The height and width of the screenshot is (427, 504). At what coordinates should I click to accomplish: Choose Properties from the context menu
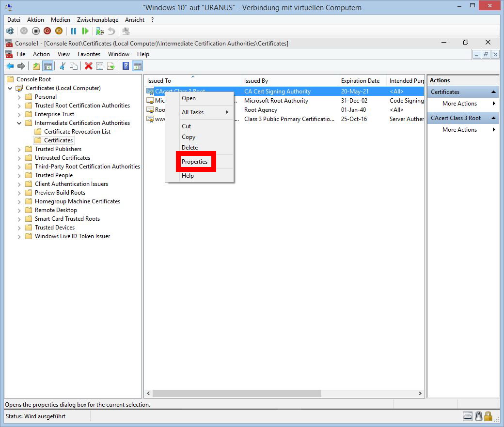195,162
